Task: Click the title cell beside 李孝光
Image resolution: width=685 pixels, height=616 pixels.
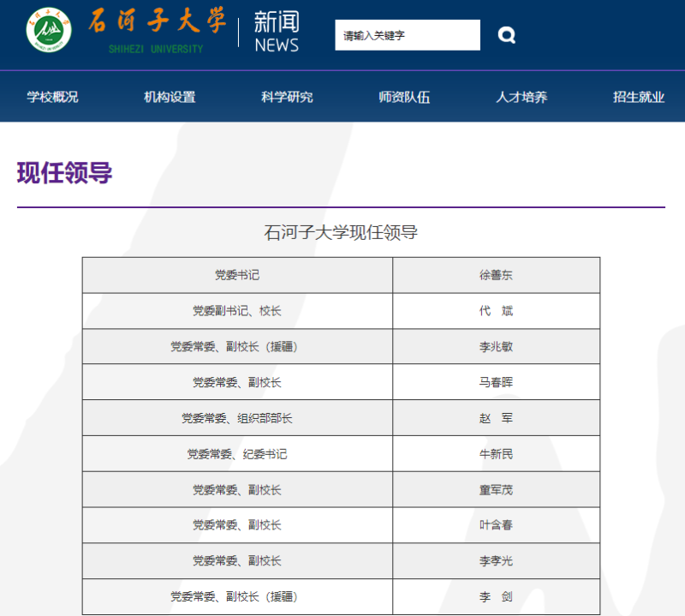Action: (237, 560)
